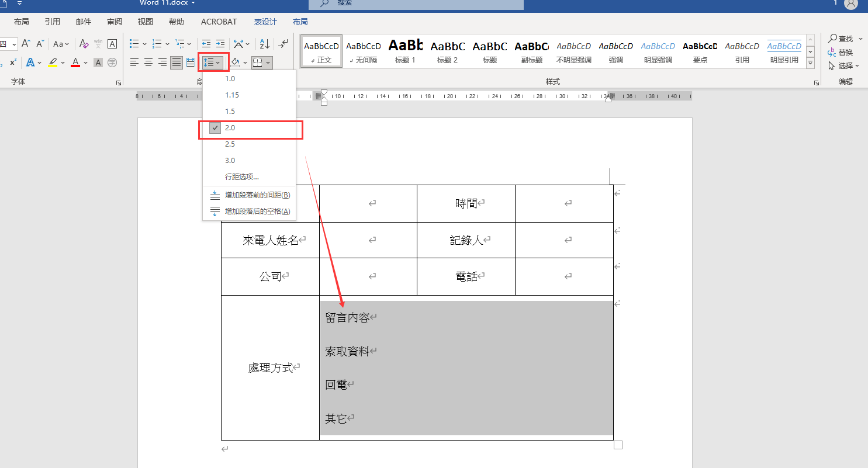868x468 pixels.
Task: Select 2.5 line spacing
Action: tap(250, 144)
